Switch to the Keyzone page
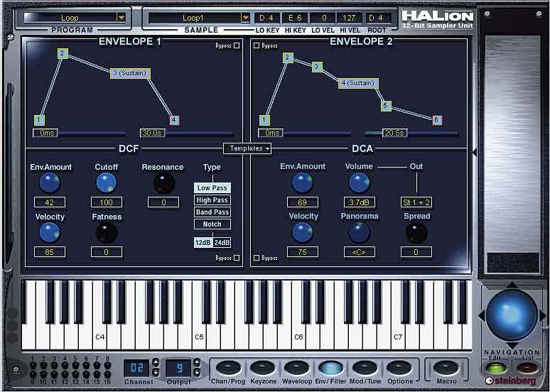The width and height of the screenshot is (550, 392). pyautogui.click(x=263, y=368)
